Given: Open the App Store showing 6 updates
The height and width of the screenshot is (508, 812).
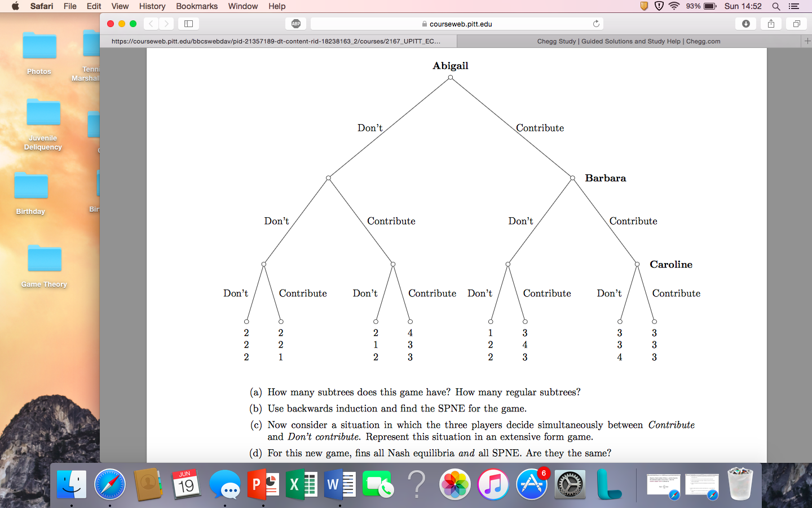Looking at the screenshot, I should [x=531, y=484].
